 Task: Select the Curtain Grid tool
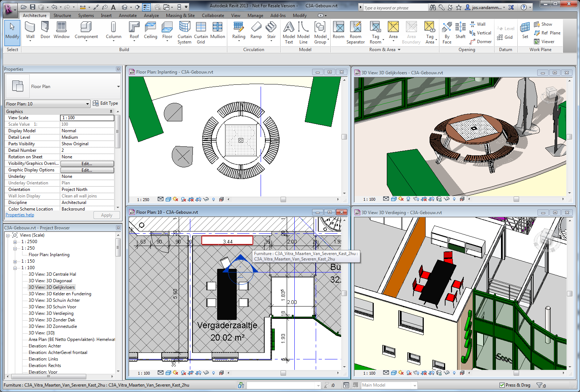coord(201,33)
